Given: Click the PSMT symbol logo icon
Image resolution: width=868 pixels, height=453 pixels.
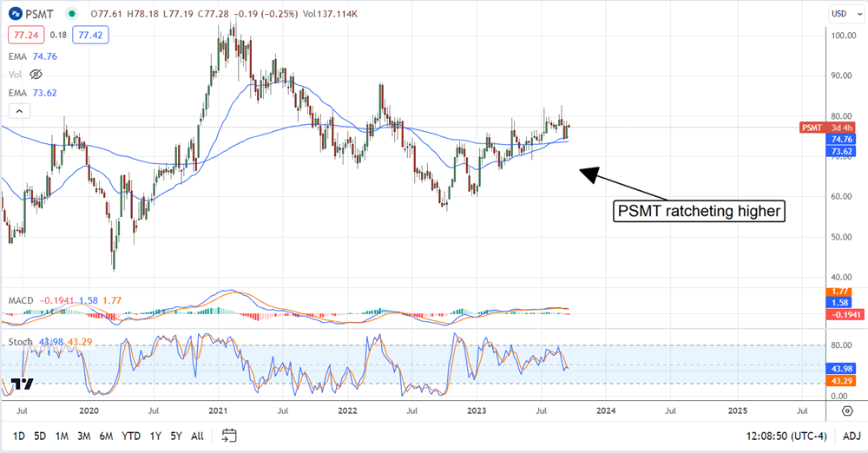Looking at the screenshot, I should tap(16, 14).
